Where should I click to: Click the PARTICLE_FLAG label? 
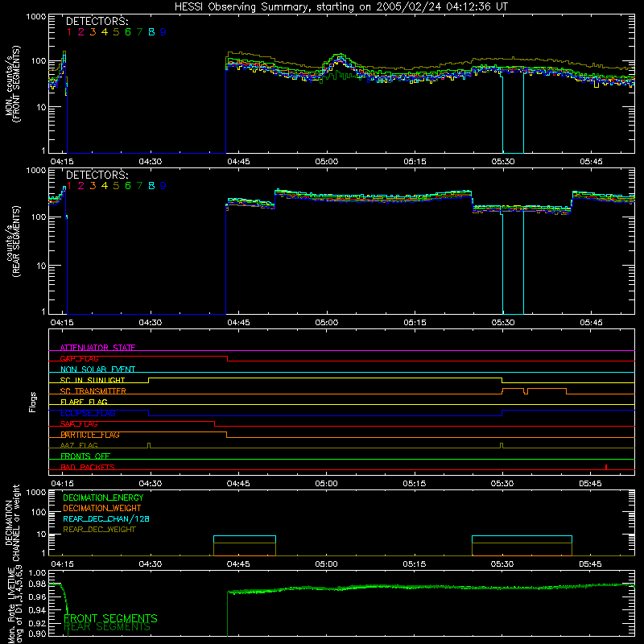[x=90, y=435]
